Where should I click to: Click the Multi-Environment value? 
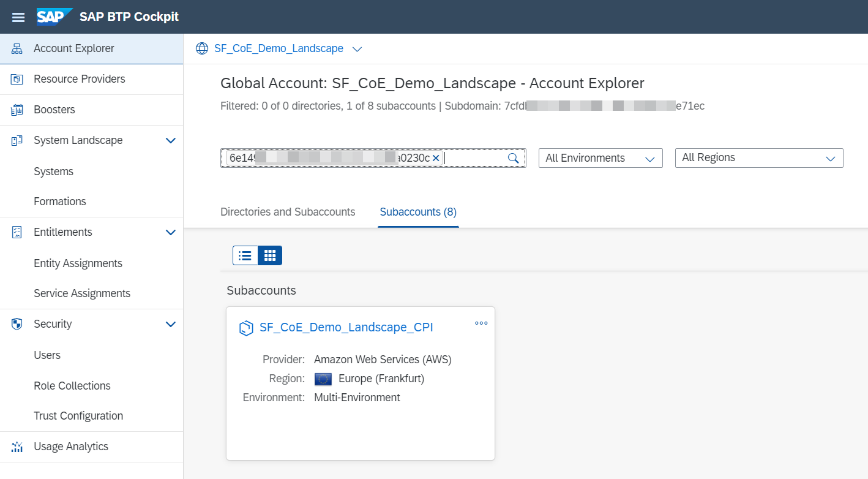click(357, 398)
